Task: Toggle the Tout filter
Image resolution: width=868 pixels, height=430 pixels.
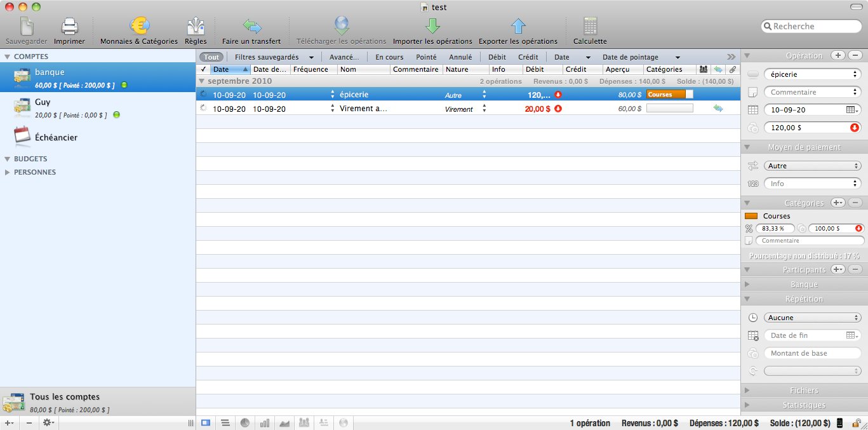Action: click(x=211, y=57)
